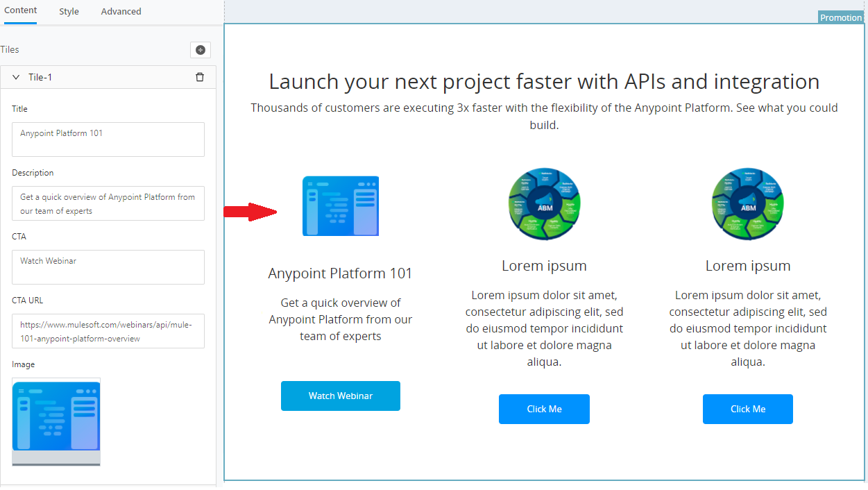
Task: Click the heading Launch your next project faster
Action: coord(544,81)
